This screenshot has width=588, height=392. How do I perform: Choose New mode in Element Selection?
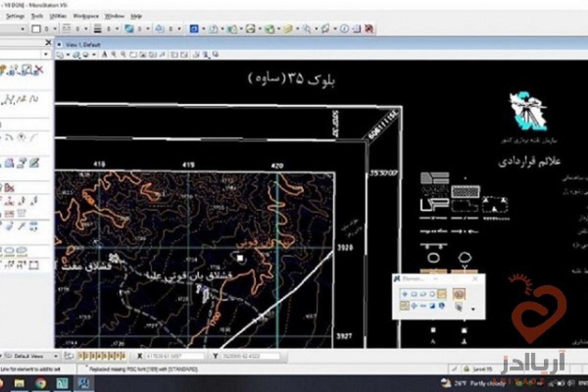405,306
